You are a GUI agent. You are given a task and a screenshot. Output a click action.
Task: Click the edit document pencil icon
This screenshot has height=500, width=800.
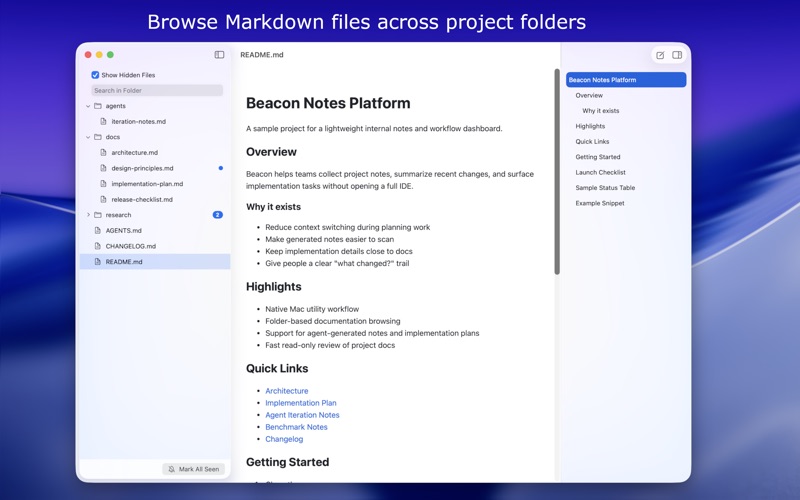coord(660,55)
